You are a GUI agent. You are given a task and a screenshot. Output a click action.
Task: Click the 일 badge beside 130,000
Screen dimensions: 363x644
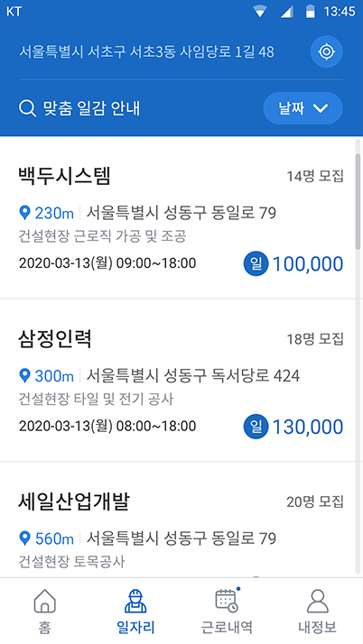tap(256, 427)
